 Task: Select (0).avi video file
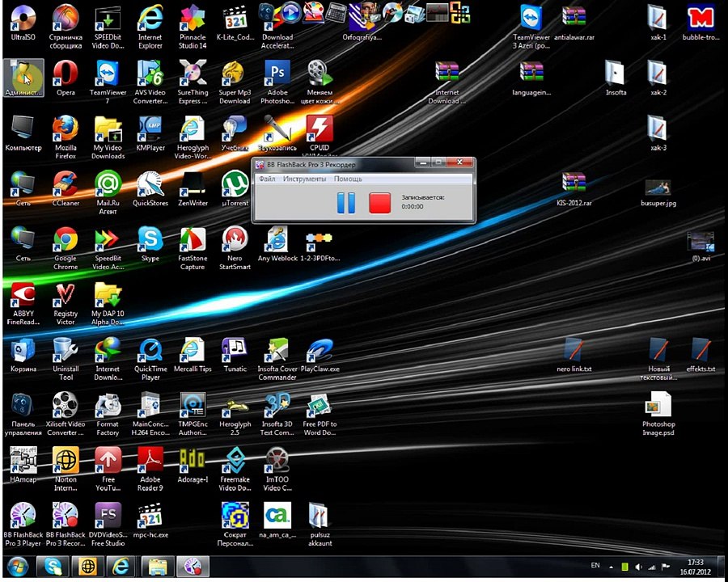[700, 246]
